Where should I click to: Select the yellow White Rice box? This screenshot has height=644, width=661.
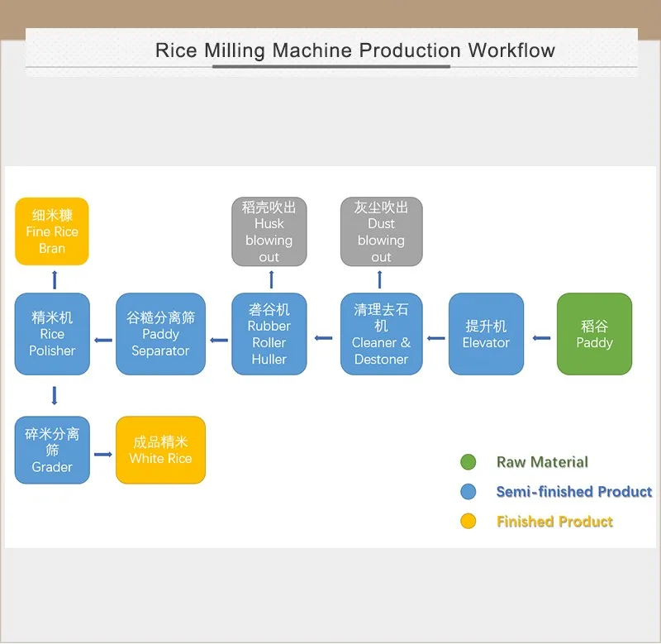click(160, 450)
